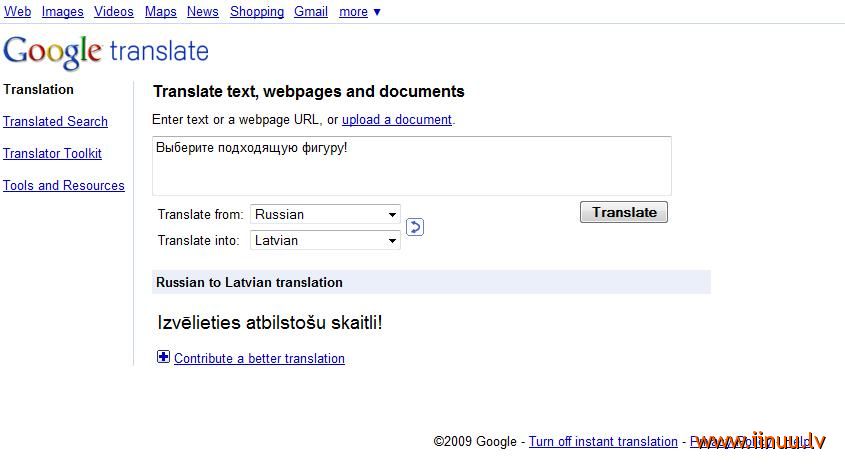Click Turn off instant translation link

click(603, 441)
